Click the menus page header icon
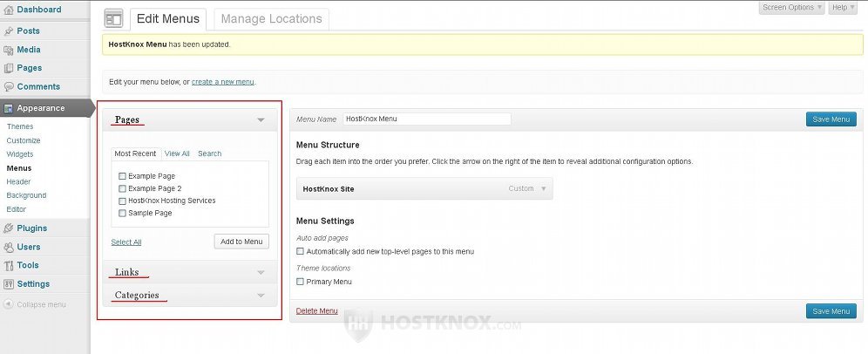 point(113,18)
